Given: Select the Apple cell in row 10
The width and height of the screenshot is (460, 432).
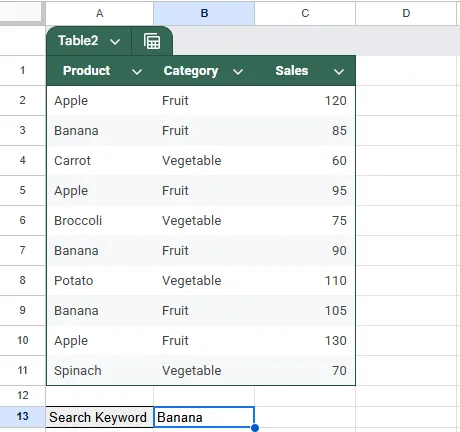Looking at the screenshot, I should (100, 341).
